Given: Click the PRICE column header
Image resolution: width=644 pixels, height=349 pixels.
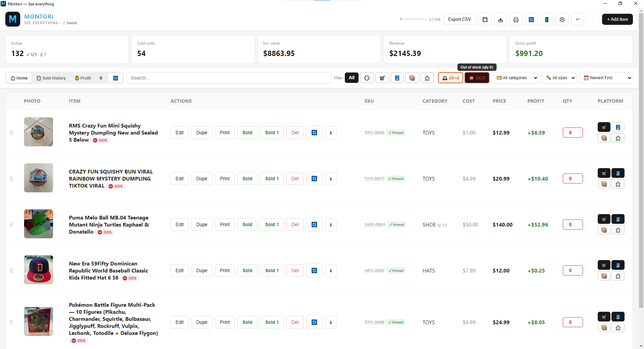Looking at the screenshot, I should (x=499, y=101).
